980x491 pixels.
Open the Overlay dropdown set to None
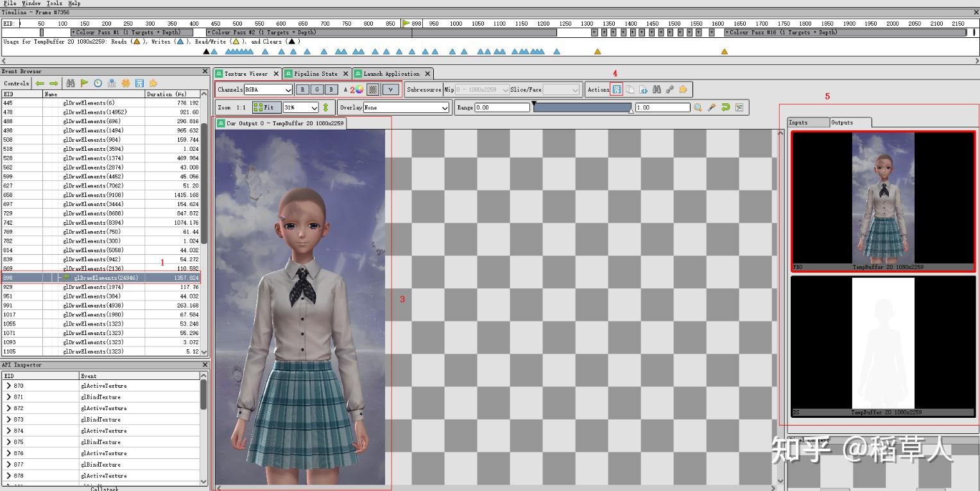(x=406, y=108)
